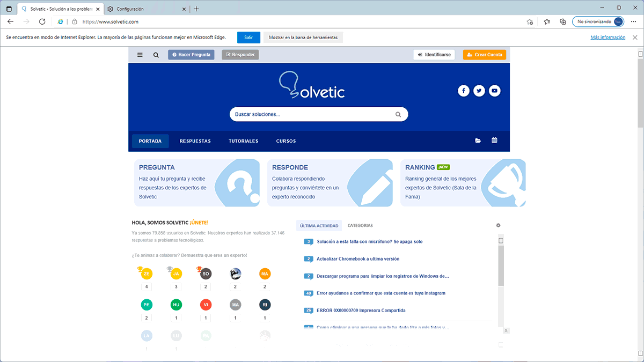Click the page vertical scrollbar thumb
Screen dimensions: 644x362
tap(640, 93)
